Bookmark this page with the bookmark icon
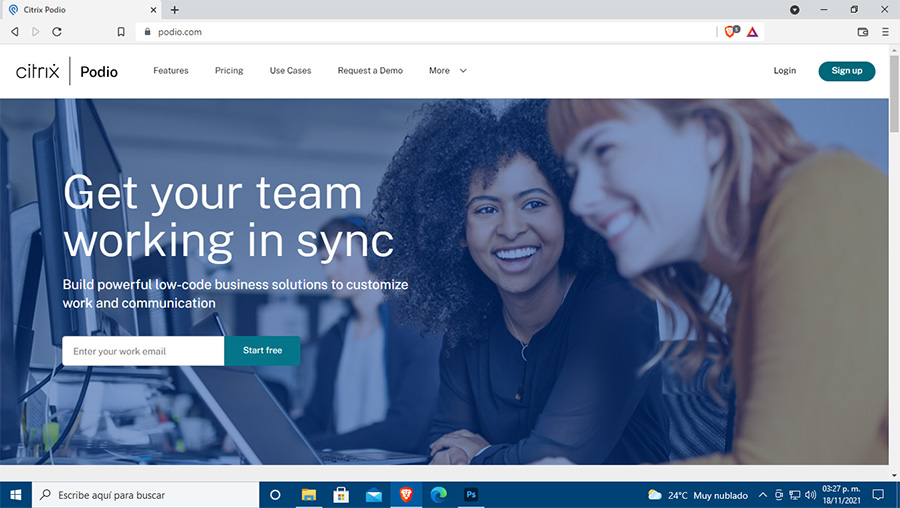Image resolution: width=900 pixels, height=508 pixels. [x=121, y=32]
